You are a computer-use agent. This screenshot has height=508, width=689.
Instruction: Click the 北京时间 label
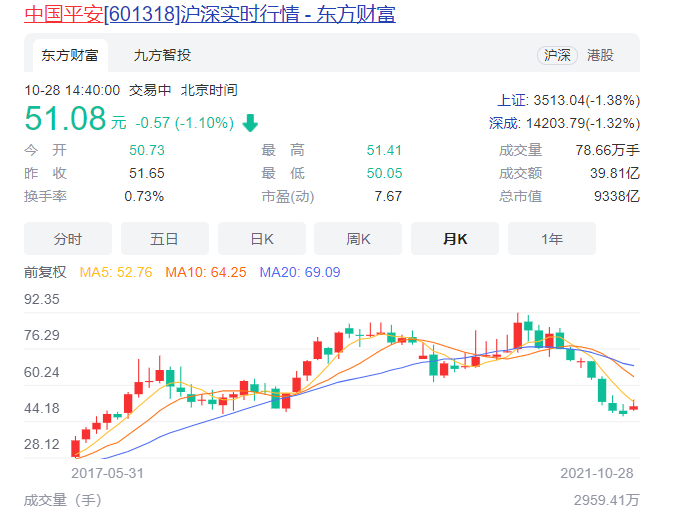coord(209,90)
